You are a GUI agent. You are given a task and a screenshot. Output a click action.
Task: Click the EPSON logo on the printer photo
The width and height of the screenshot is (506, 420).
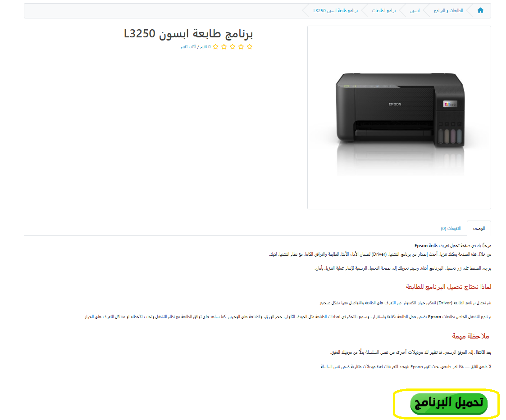(x=395, y=104)
